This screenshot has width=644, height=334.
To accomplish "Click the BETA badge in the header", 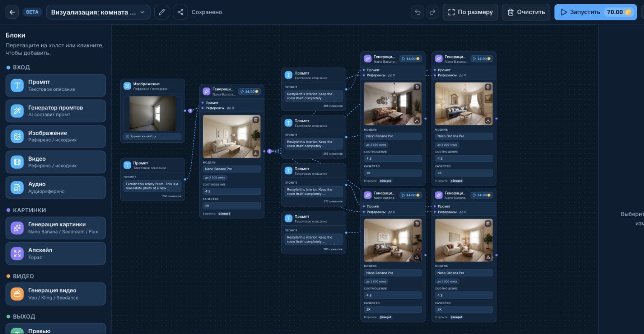I will (32, 12).
